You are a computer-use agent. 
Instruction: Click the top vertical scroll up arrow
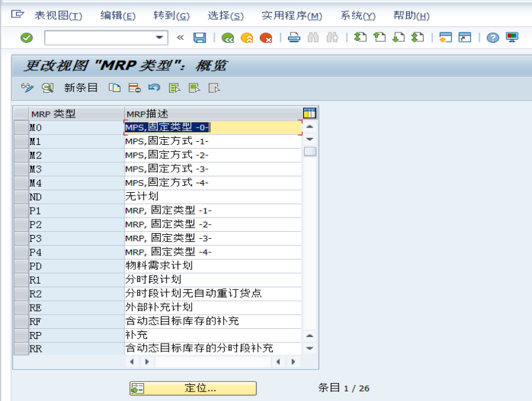[309, 127]
